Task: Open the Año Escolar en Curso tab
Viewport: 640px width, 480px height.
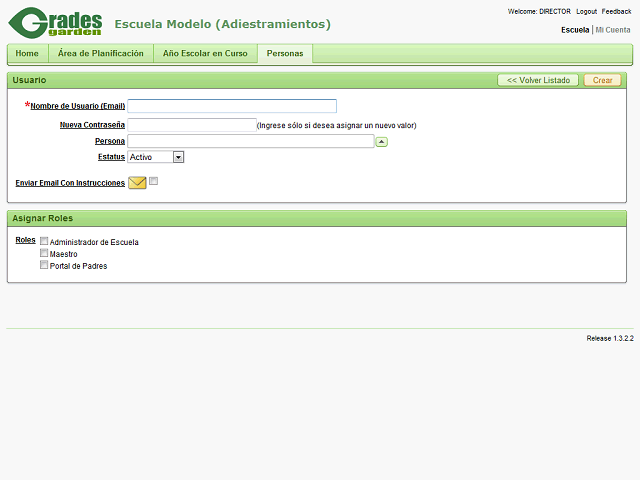Action: click(205, 53)
